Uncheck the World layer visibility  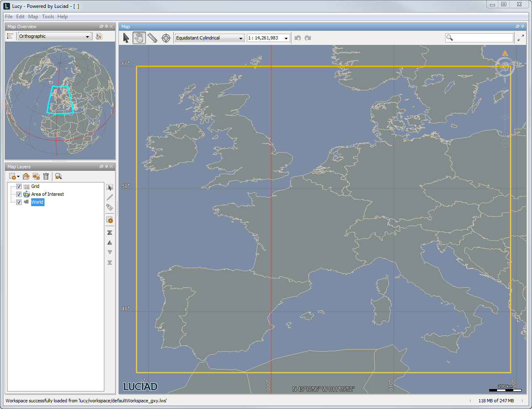[19, 202]
